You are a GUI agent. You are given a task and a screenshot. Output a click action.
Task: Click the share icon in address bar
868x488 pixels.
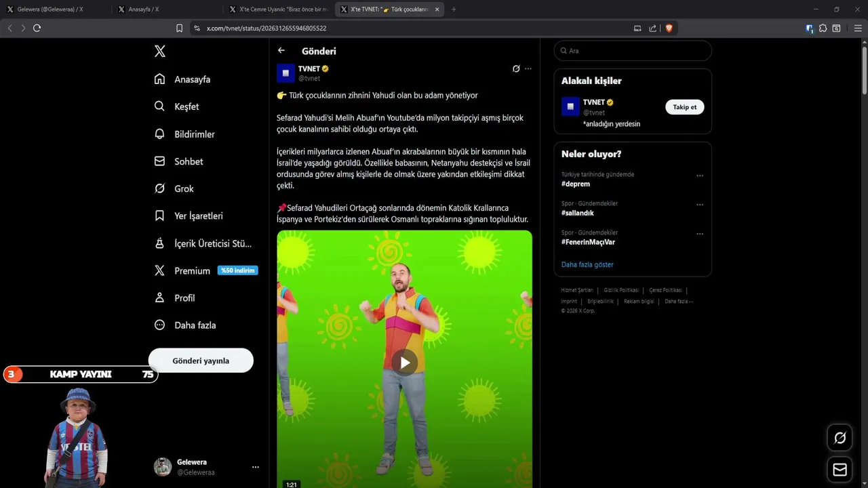pyautogui.click(x=652, y=28)
